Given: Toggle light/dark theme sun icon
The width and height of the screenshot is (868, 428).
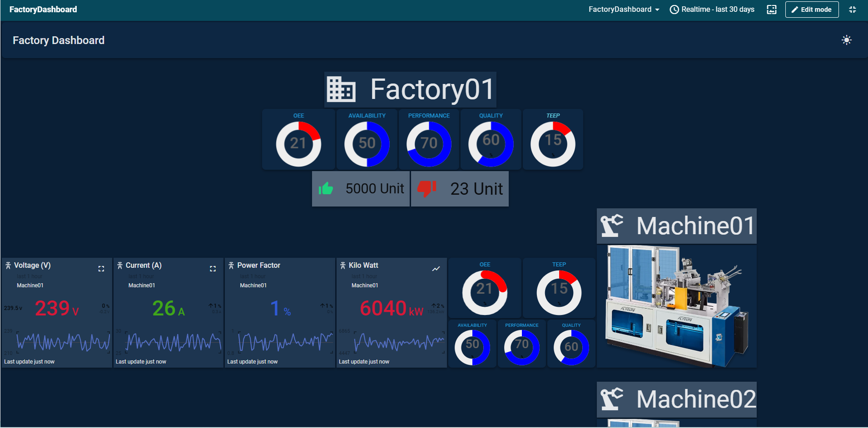Looking at the screenshot, I should [x=846, y=40].
